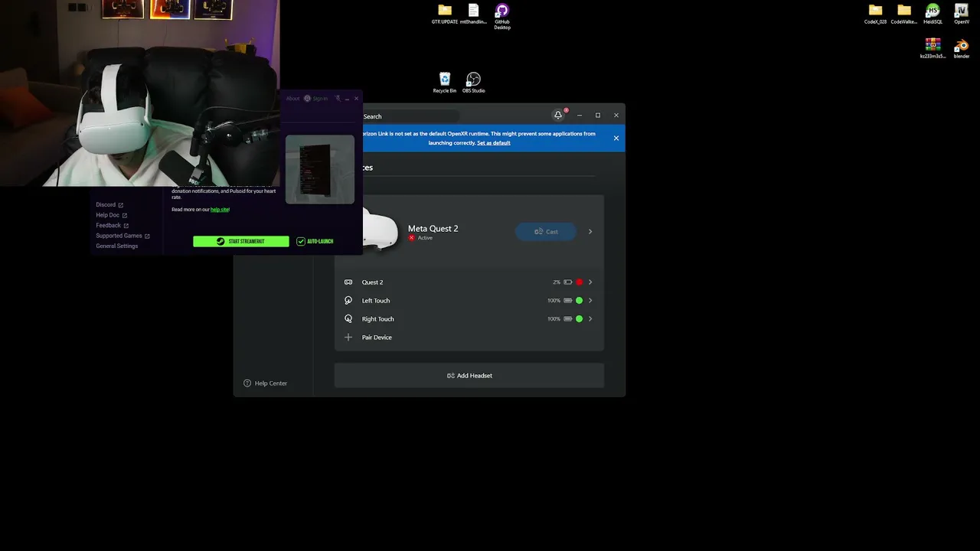This screenshot has width=980, height=551.
Task: Open the Help Center link
Action: click(271, 383)
